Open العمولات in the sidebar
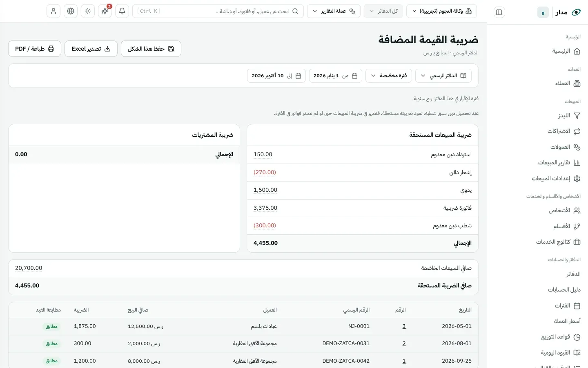Image resolution: width=588 pixels, height=368 pixels. 565,147
